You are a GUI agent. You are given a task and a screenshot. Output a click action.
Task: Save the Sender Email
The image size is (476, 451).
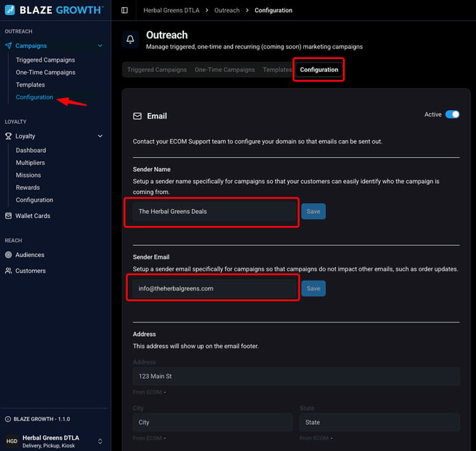point(313,288)
